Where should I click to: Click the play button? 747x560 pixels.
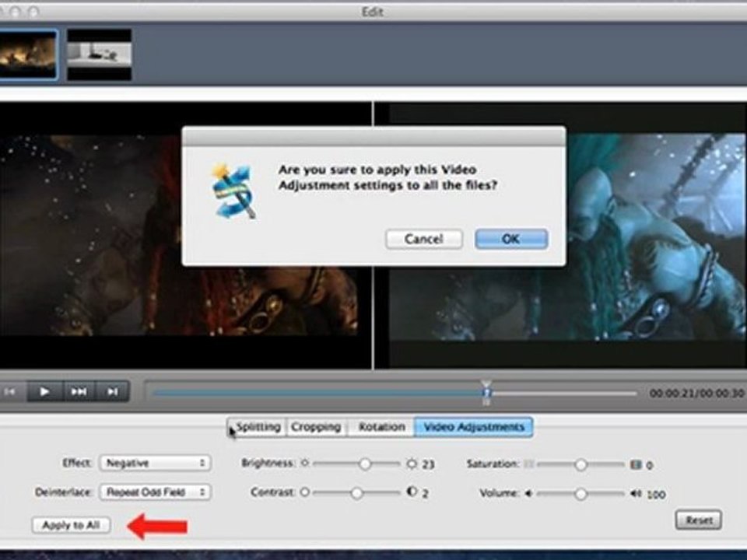click(44, 391)
